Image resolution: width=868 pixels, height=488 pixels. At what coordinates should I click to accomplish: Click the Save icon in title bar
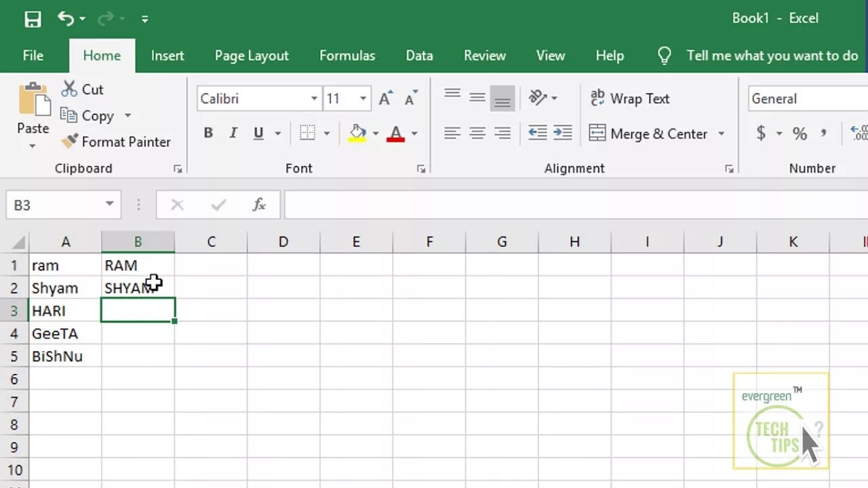pos(33,19)
